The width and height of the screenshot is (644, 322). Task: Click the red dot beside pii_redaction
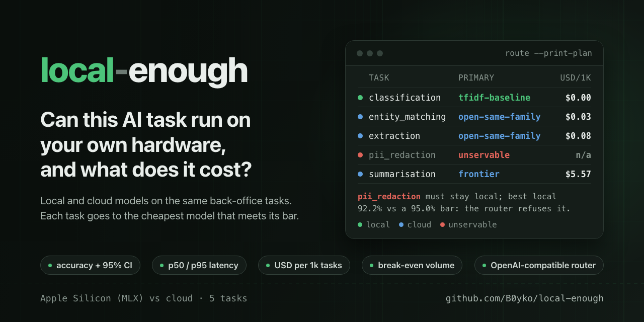pyautogui.click(x=360, y=155)
